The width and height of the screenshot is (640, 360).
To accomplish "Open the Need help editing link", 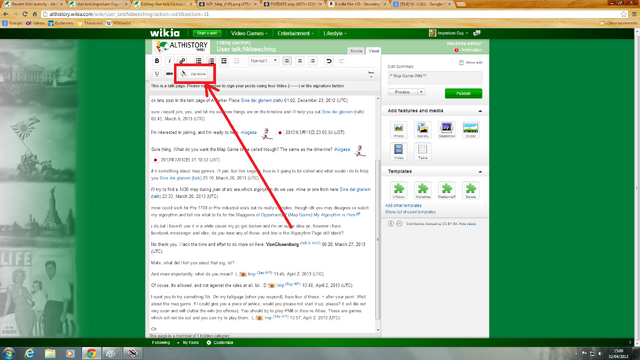I will [464, 43].
